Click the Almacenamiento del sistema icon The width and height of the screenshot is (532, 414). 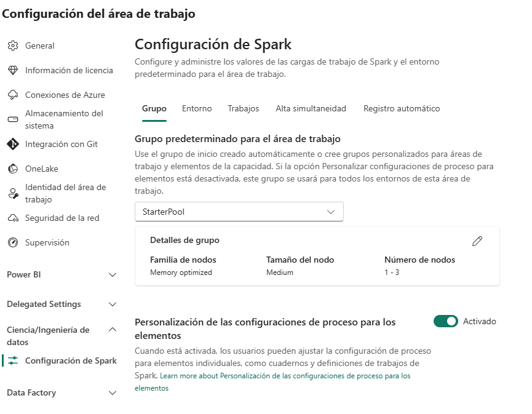point(13,119)
